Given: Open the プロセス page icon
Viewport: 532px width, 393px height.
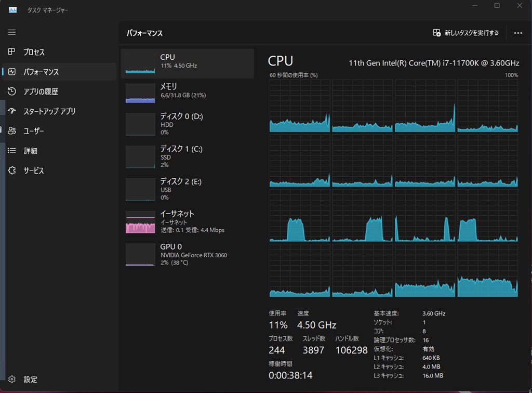Looking at the screenshot, I should click(x=12, y=52).
